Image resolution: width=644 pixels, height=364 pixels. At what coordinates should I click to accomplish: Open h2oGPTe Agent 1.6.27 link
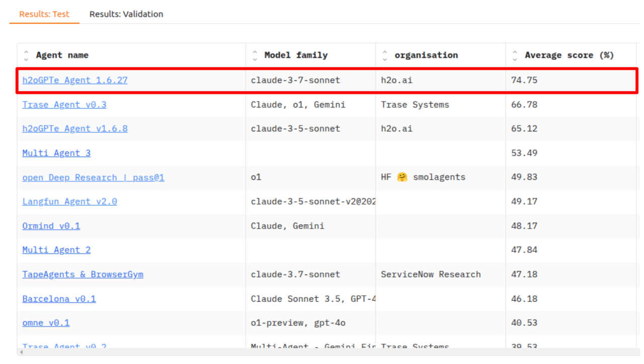(x=75, y=80)
